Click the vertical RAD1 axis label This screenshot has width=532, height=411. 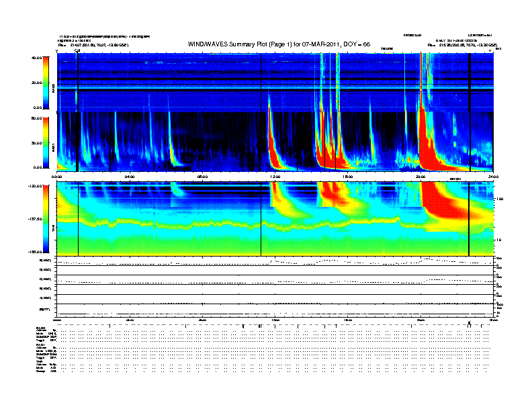(x=53, y=148)
